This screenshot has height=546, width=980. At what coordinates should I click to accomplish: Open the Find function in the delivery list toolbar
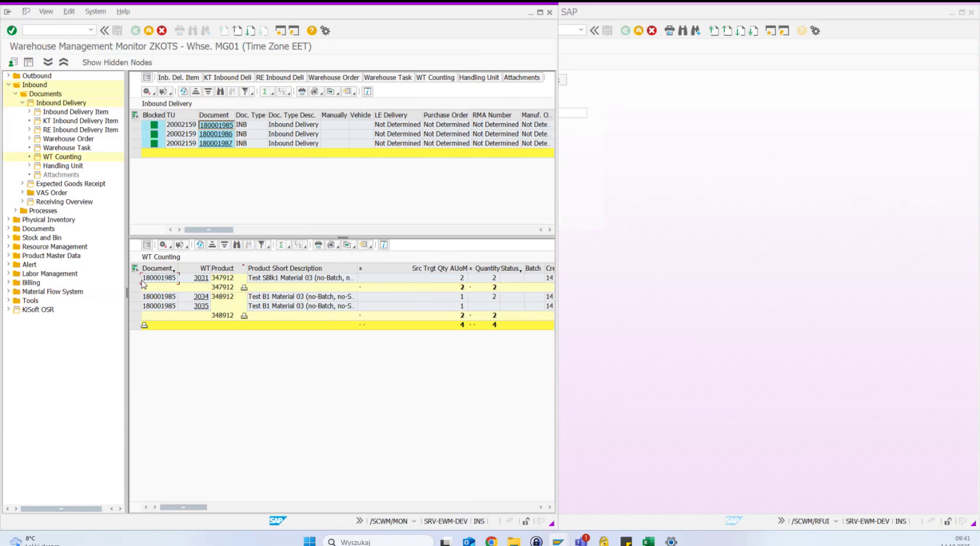220,91
